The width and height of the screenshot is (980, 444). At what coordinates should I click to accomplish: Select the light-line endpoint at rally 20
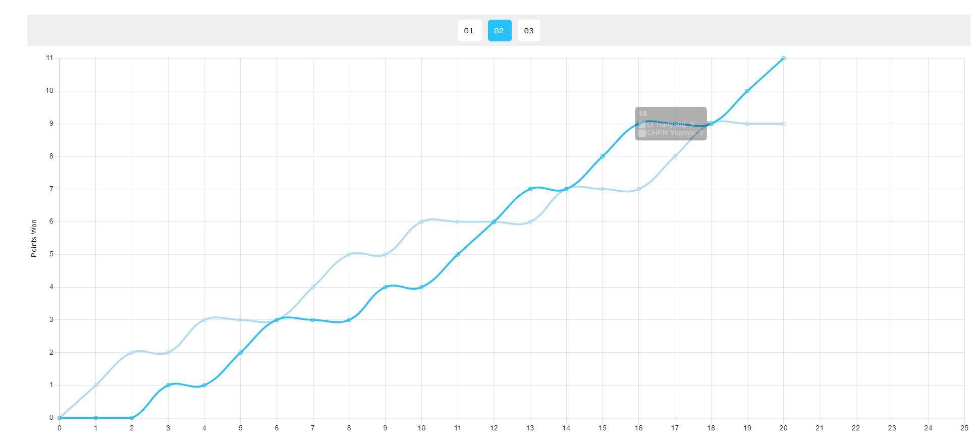click(783, 124)
